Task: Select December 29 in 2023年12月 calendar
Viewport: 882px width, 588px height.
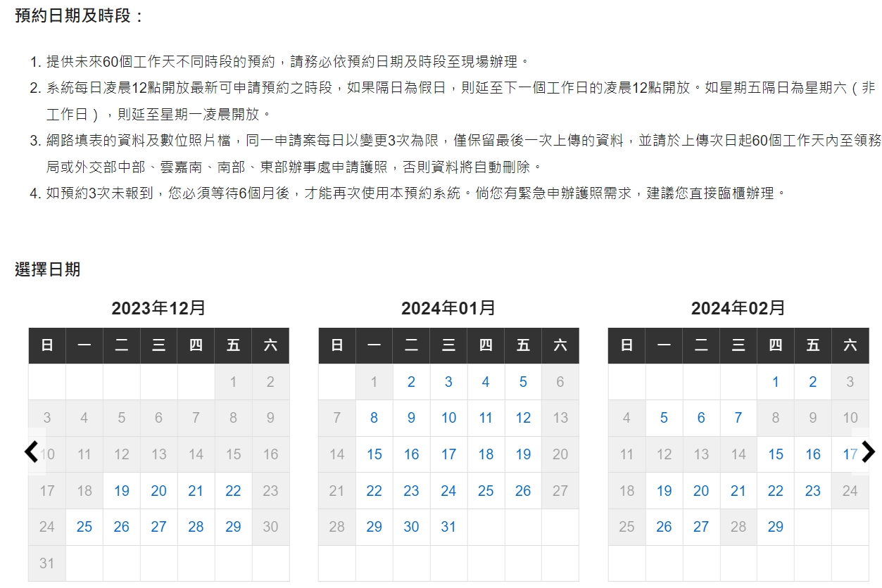Action: point(233,527)
